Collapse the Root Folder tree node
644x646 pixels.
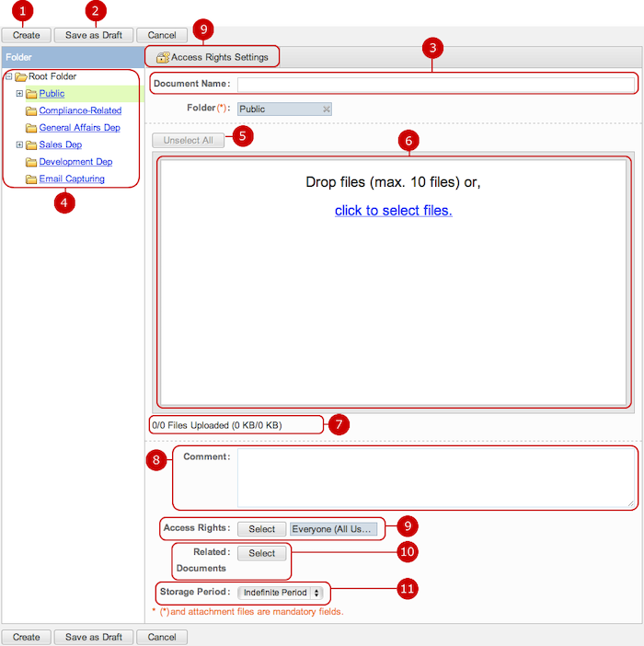tap(8, 76)
